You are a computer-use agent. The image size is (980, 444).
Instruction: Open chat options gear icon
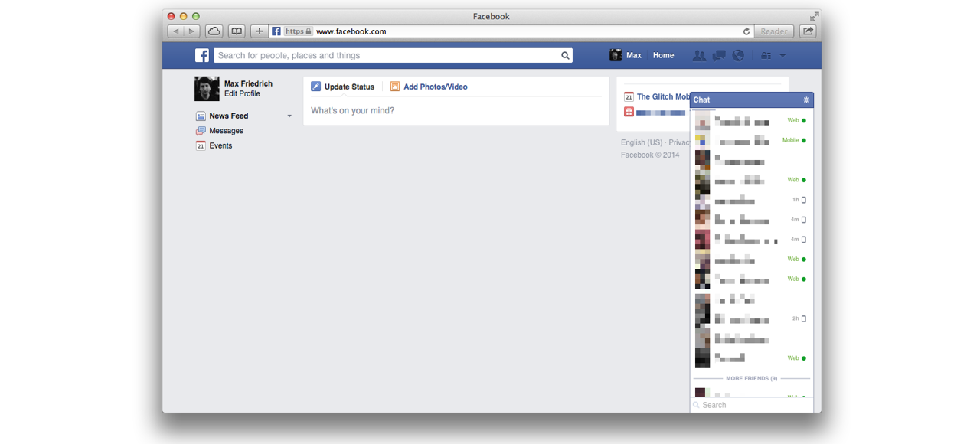[x=805, y=100]
